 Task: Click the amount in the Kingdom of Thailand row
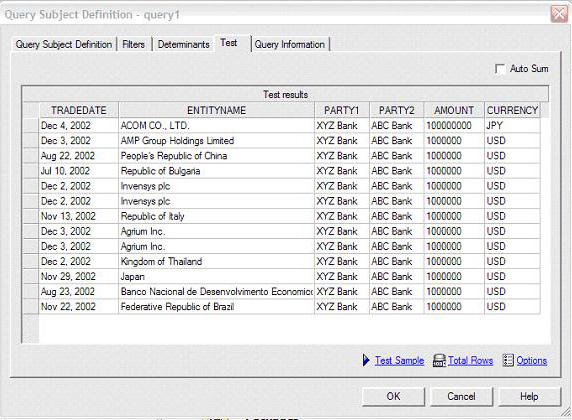454,261
